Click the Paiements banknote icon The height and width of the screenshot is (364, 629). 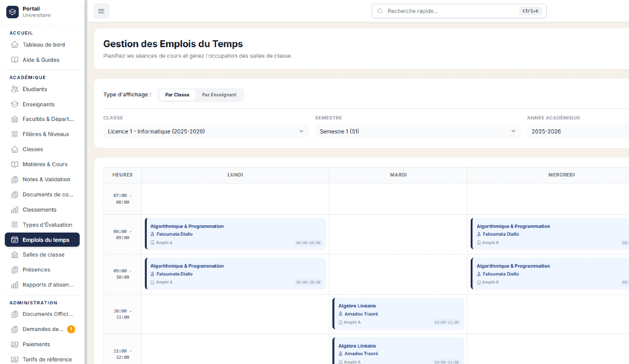15,344
